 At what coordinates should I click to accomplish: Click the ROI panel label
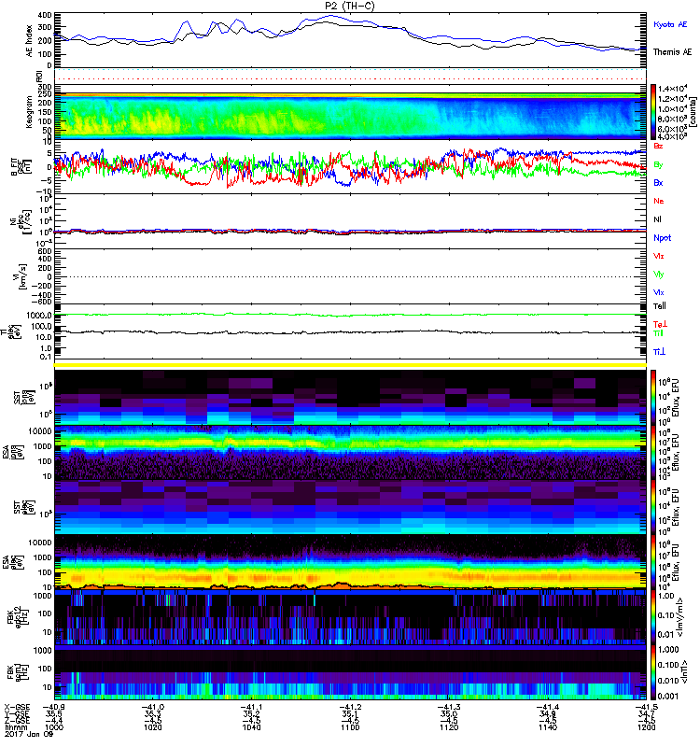point(39,76)
